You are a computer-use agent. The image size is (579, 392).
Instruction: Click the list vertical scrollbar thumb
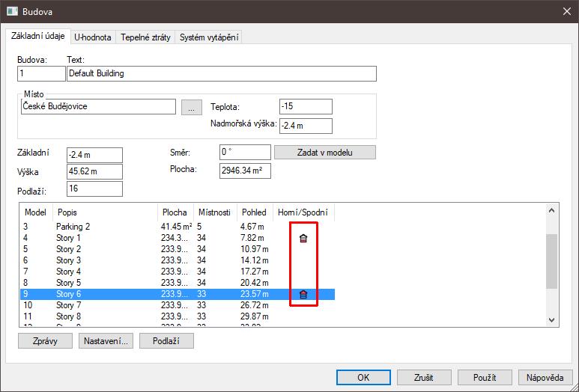click(x=552, y=261)
